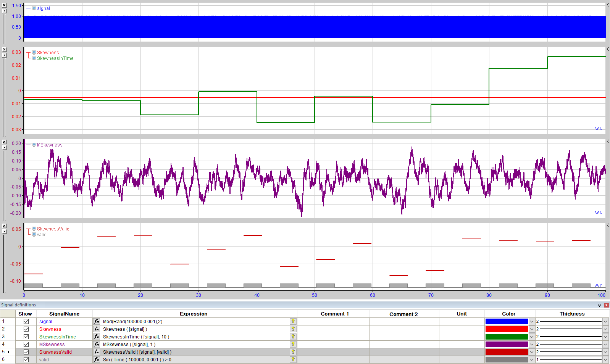Open the color dropdown for SkewnessInTime
Image resolution: width=610 pixels, height=364 pixels.
531,337
